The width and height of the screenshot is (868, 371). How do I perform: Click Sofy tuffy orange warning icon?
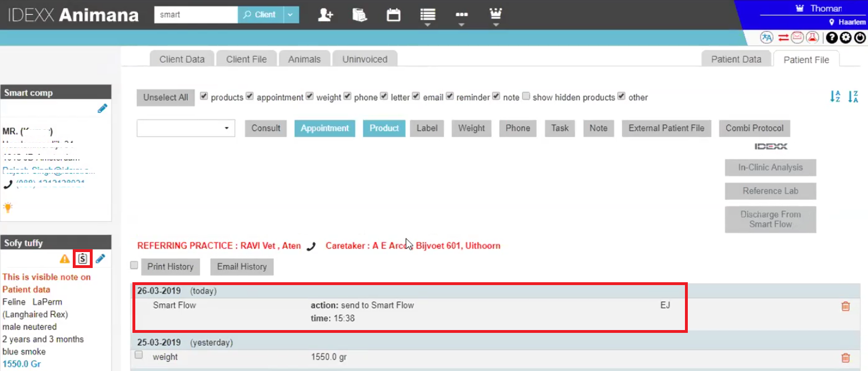[65, 259]
